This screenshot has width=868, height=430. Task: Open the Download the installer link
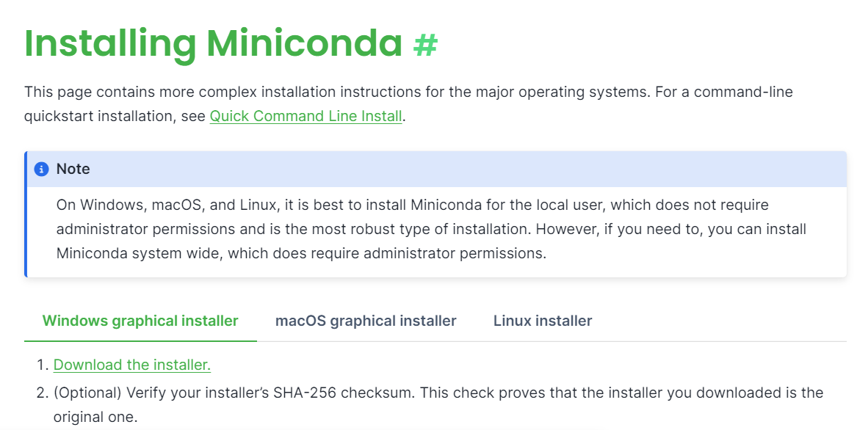131,365
